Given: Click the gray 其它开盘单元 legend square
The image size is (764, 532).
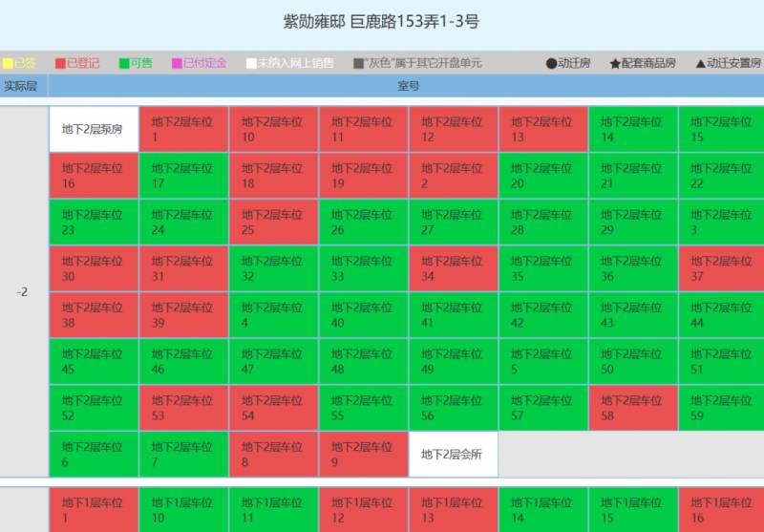Looking at the screenshot, I should tap(358, 63).
